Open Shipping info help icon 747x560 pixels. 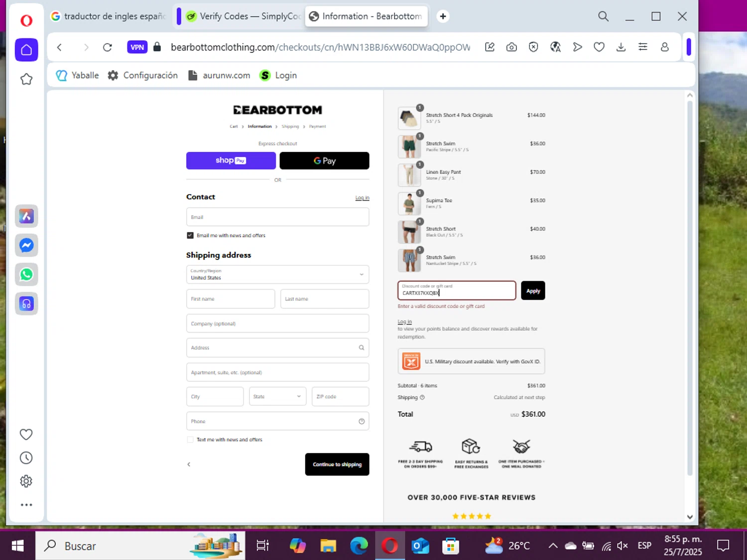[x=422, y=397]
